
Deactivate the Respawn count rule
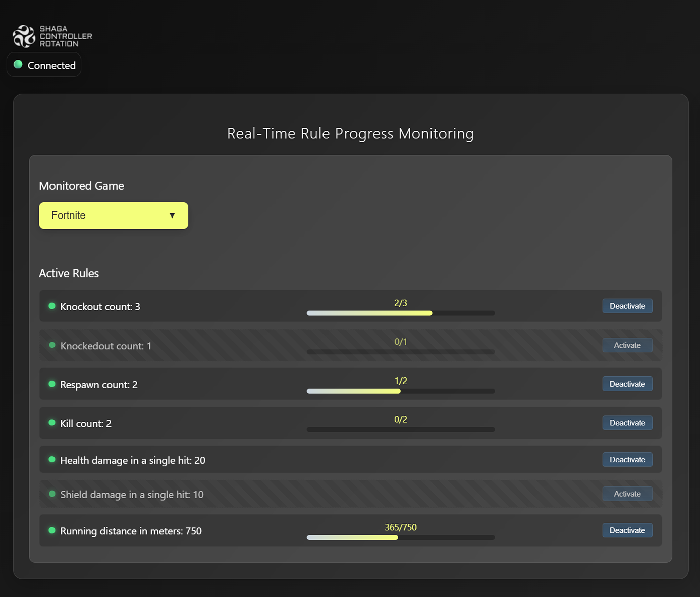[x=627, y=384]
